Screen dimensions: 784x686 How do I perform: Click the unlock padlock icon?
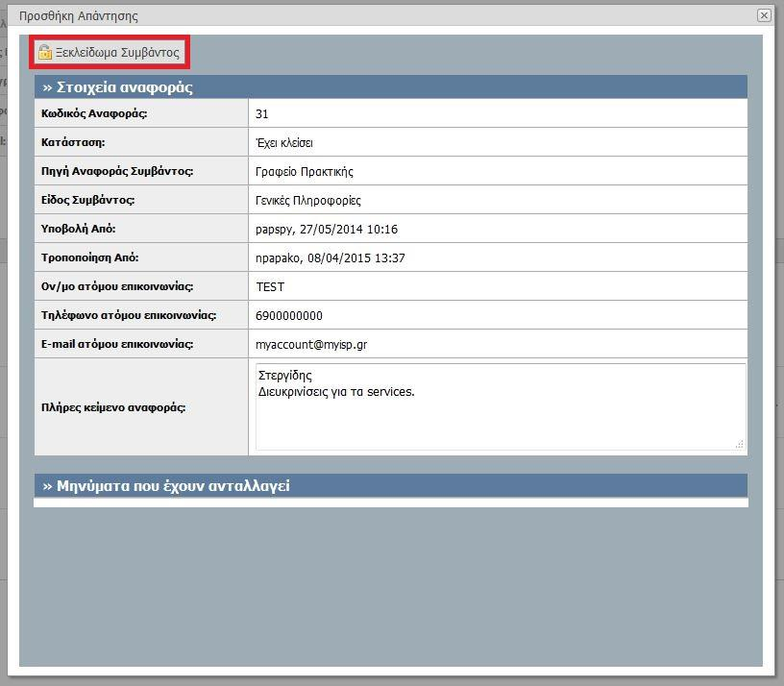[x=45, y=52]
